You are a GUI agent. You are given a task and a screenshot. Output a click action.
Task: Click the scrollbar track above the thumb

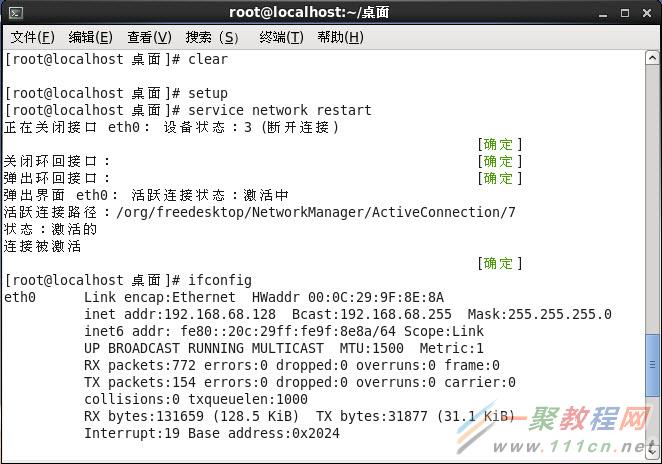pos(652,198)
